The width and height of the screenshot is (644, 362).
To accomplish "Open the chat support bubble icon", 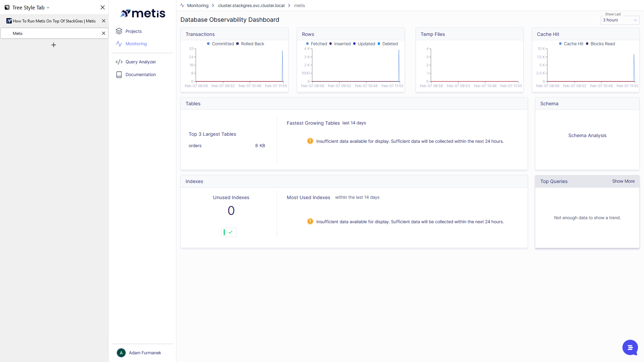I will click(x=630, y=348).
